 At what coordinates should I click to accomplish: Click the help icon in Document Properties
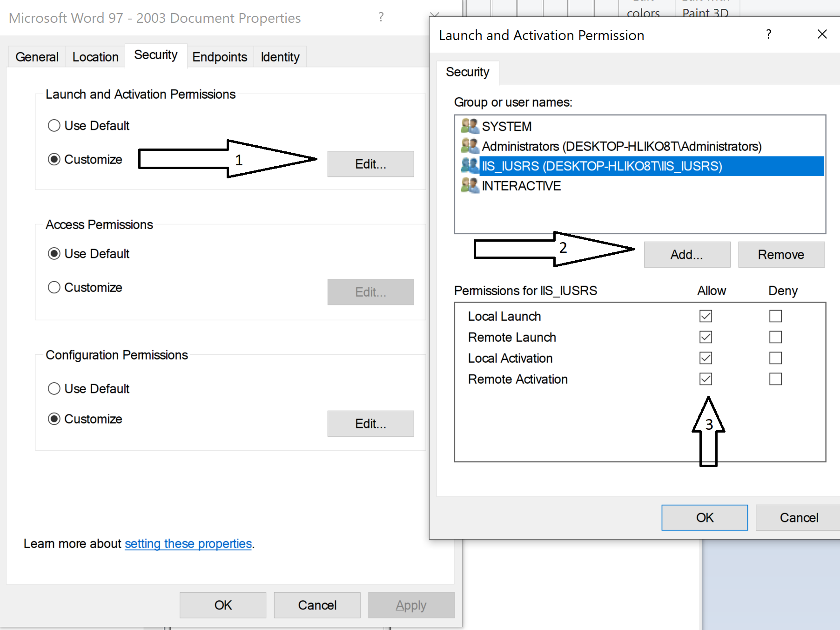click(x=381, y=18)
